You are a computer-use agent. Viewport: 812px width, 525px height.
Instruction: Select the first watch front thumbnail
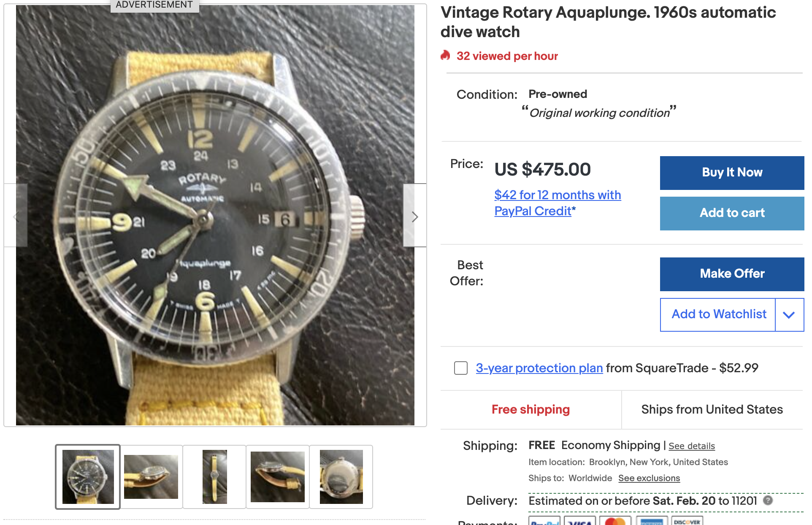88,477
